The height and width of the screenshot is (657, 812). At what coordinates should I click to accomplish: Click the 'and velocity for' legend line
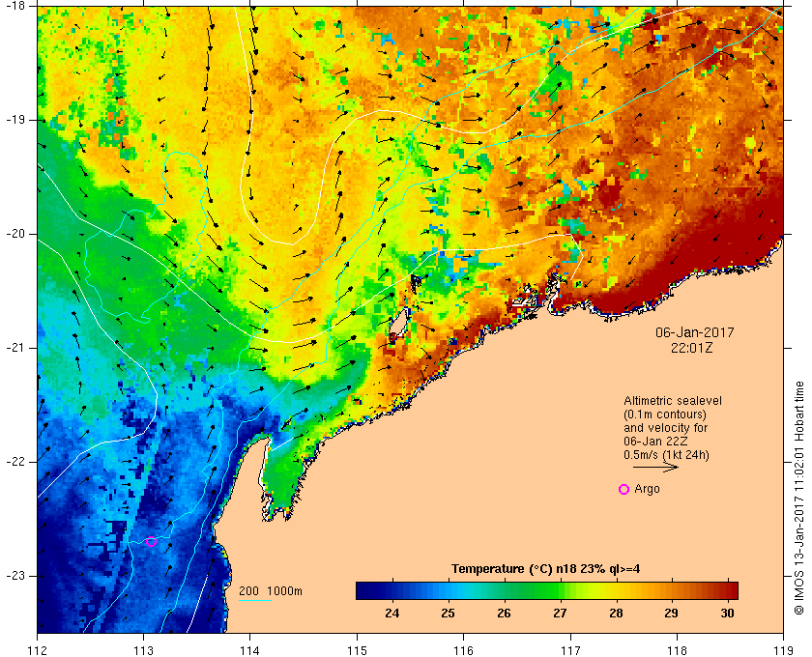[665, 428]
